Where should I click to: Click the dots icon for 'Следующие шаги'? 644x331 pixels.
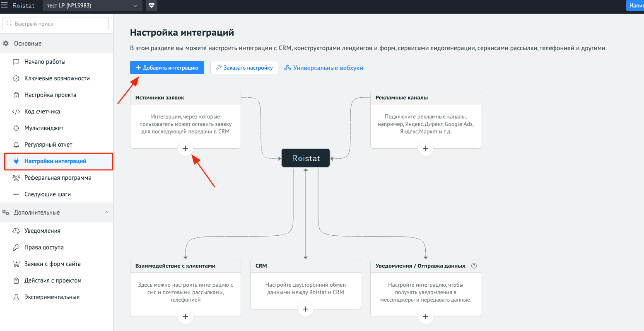pos(16,194)
